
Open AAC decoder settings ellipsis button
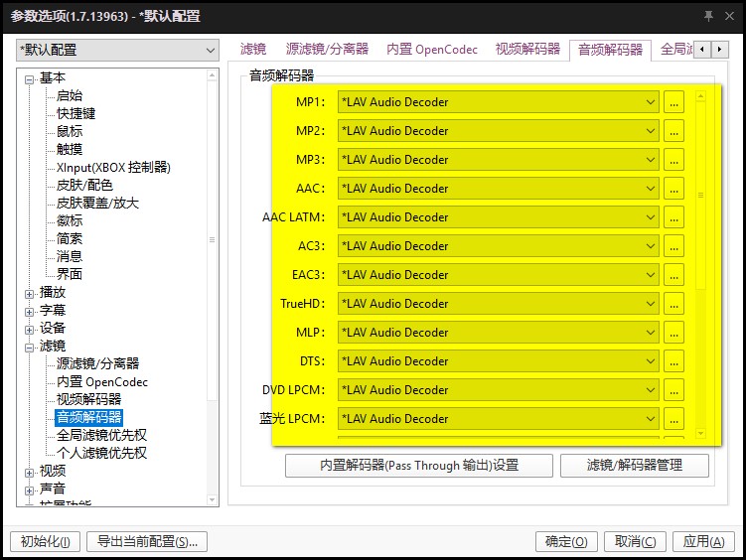tap(673, 189)
